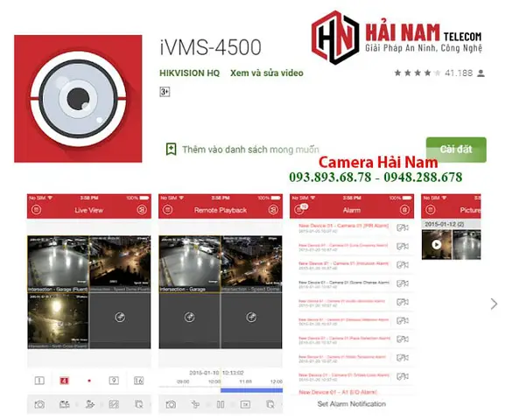
Task: Click the 41.188 reviews count
Action: (459, 73)
